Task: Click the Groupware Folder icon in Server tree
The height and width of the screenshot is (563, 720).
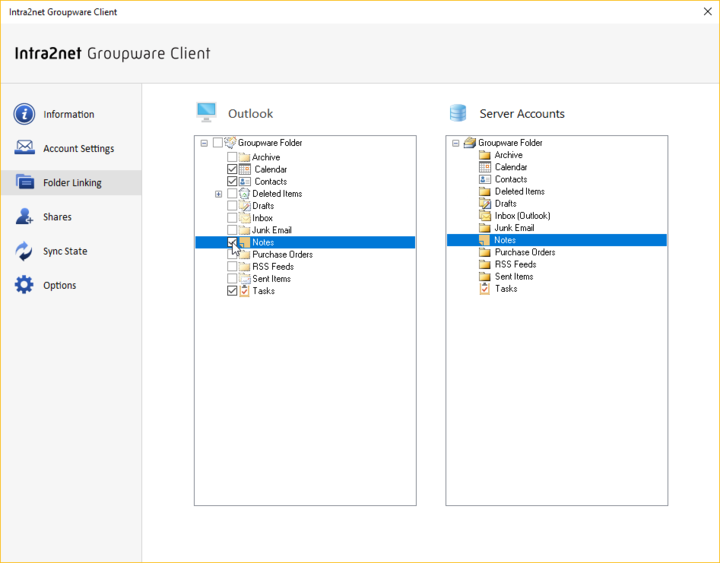Action: 469,142
